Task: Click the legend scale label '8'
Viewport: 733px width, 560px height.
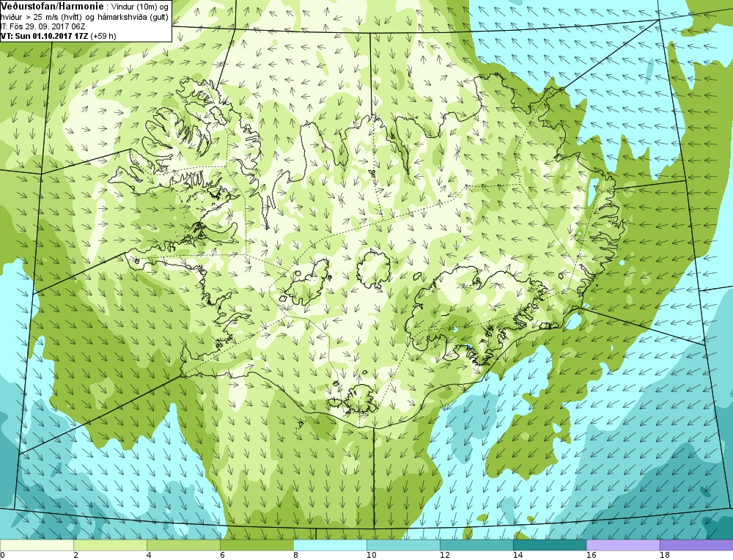Action: 296,556
